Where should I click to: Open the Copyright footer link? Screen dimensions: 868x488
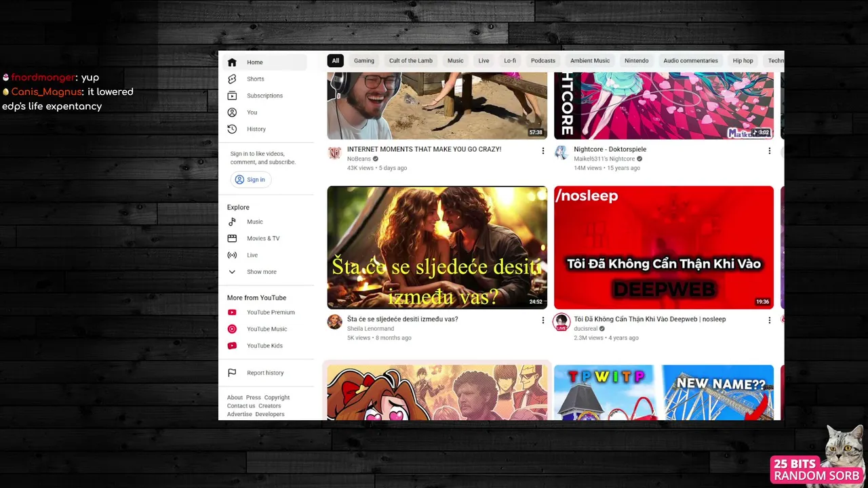(277, 398)
